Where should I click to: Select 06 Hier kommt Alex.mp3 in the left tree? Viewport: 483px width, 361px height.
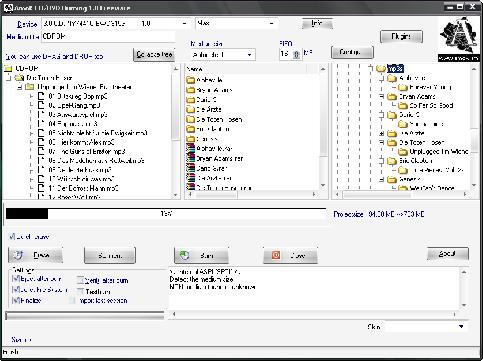[81, 142]
